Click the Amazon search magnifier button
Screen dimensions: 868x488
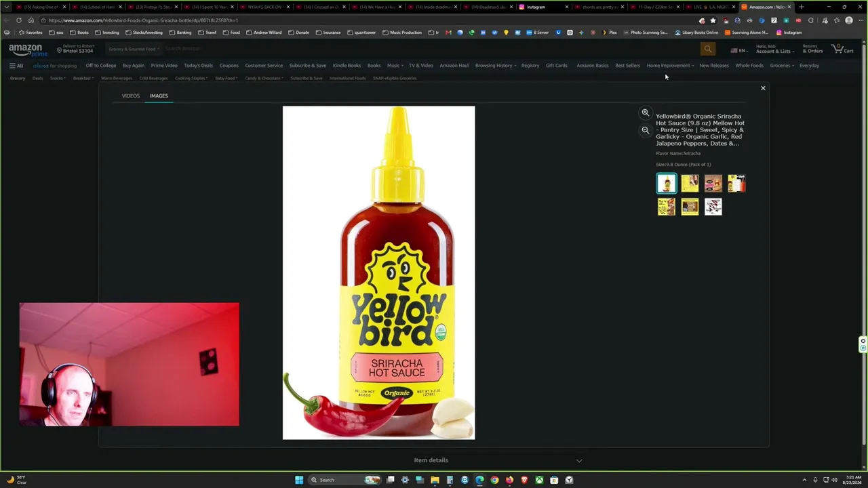pyautogui.click(x=708, y=49)
